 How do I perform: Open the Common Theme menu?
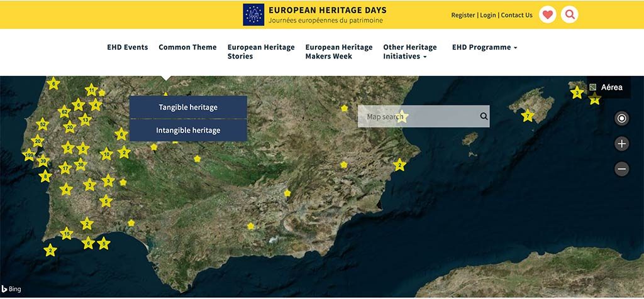(187, 47)
